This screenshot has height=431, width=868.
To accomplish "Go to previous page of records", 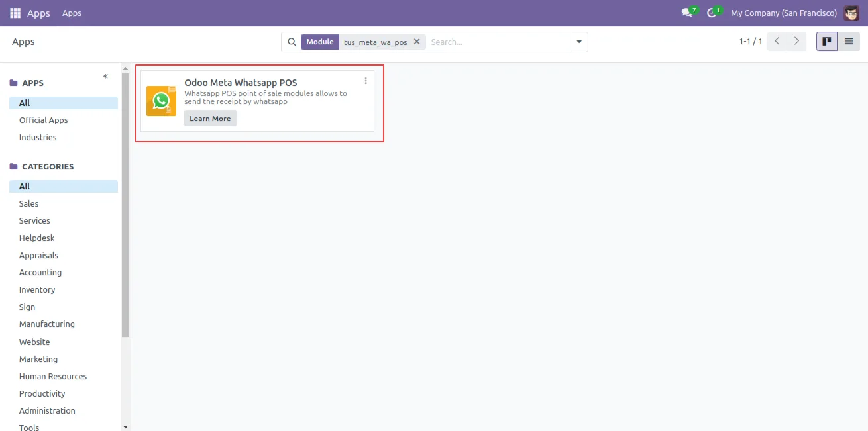I will (777, 42).
